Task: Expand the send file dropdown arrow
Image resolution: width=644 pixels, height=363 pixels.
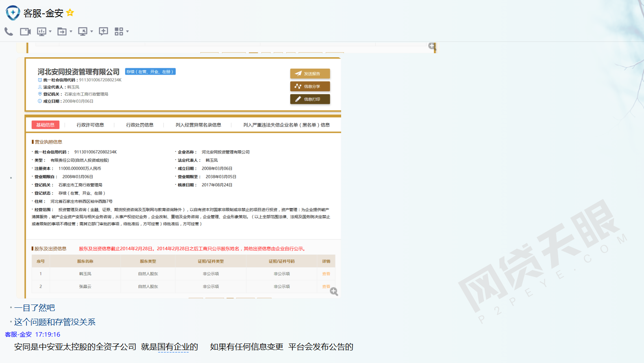Action: pyautogui.click(x=71, y=31)
